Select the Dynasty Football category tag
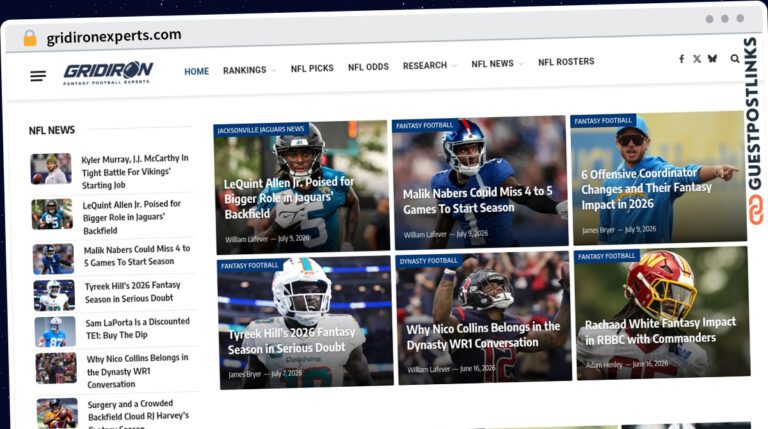This screenshot has height=429, width=768. [428, 261]
